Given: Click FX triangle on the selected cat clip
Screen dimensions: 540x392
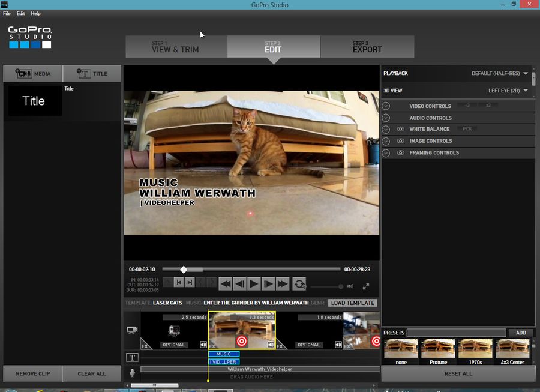Looking at the screenshot, I should click(212, 346).
